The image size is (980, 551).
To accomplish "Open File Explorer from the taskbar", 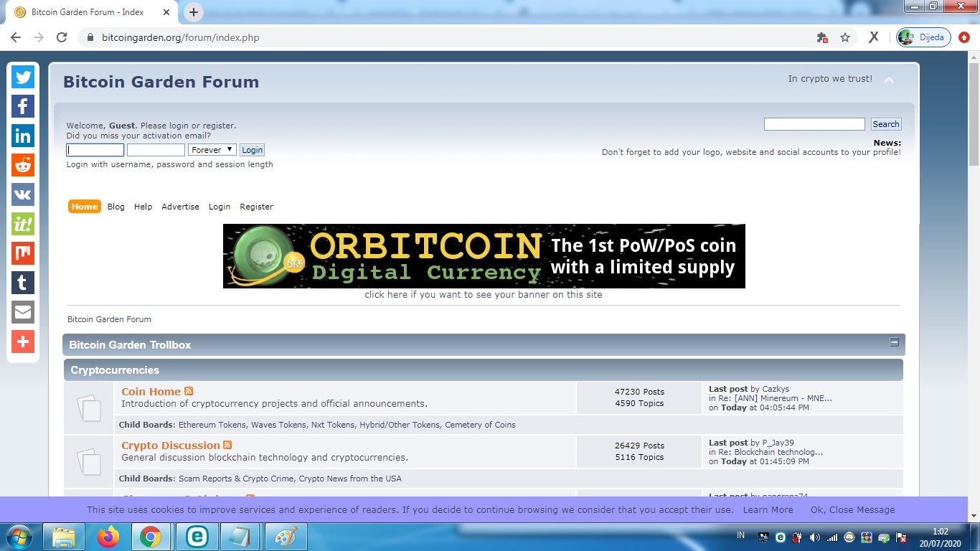I will (64, 537).
